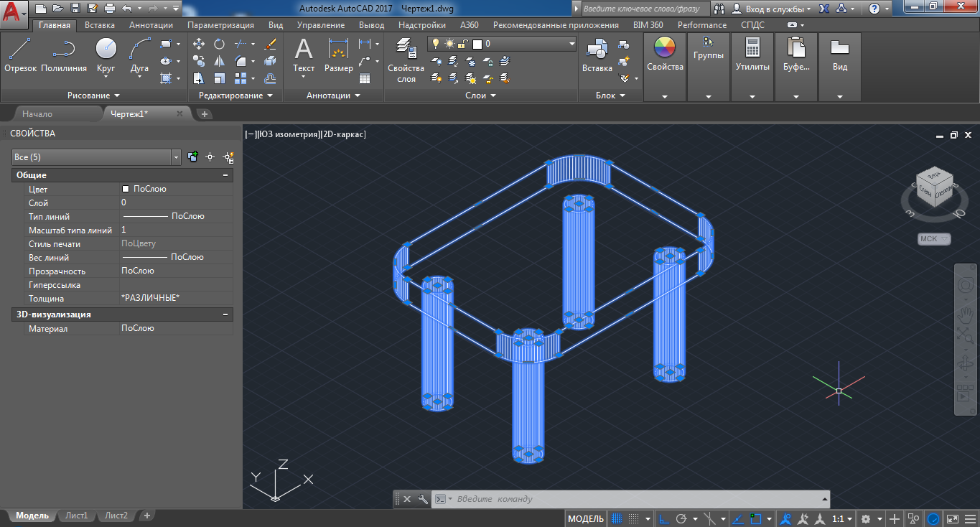Click the 2D-каркас visual style label
This screenshot has height=527, width=980.
[343, 134]
